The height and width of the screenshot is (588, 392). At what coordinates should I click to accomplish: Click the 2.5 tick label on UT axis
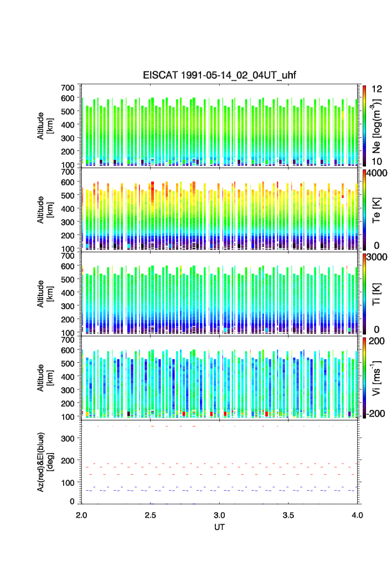coord(151,515)
